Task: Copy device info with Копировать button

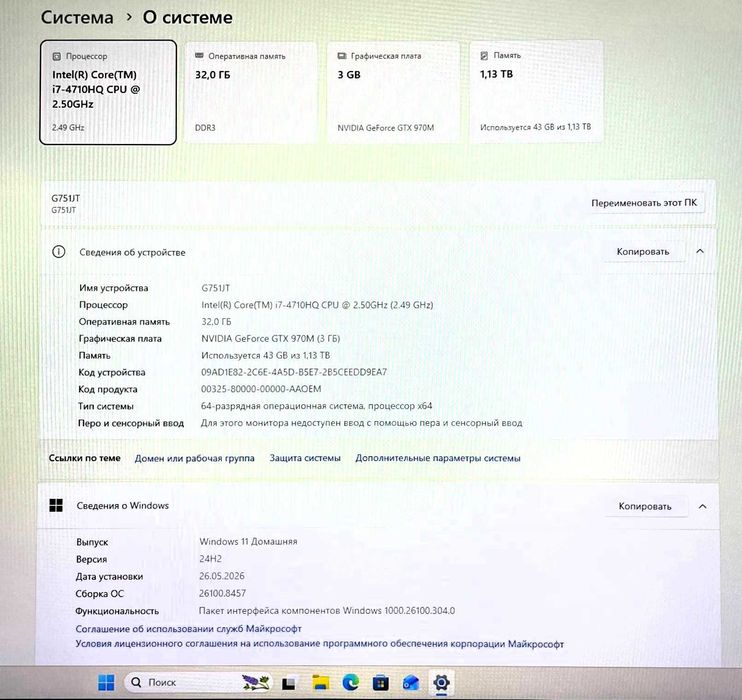Action: point(643,251)
